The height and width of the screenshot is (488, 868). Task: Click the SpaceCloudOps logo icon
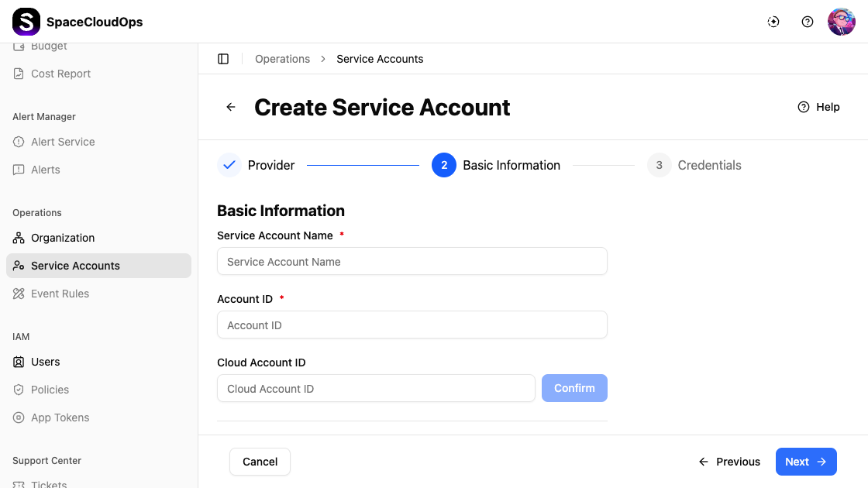[26, 22]
